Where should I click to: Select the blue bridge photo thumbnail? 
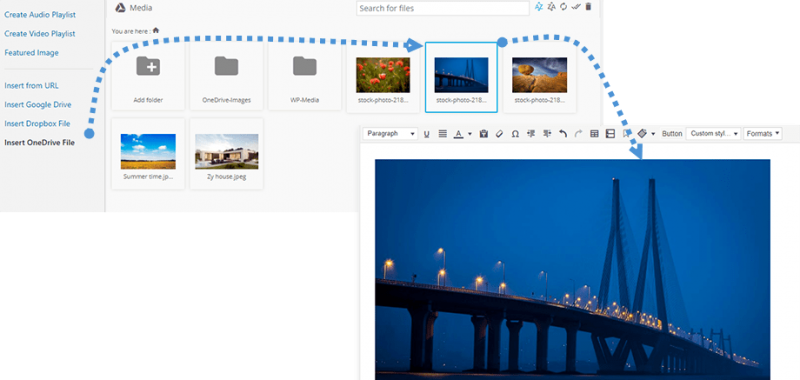point(461,75)
